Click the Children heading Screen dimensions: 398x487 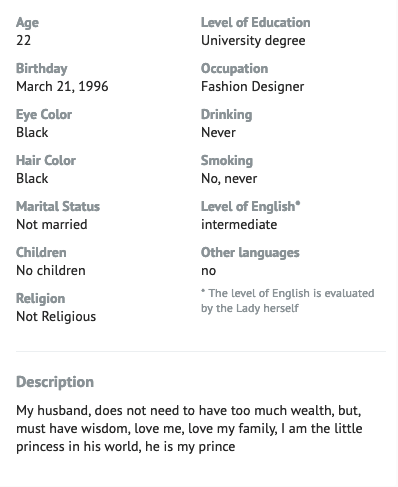pos(41,252)
